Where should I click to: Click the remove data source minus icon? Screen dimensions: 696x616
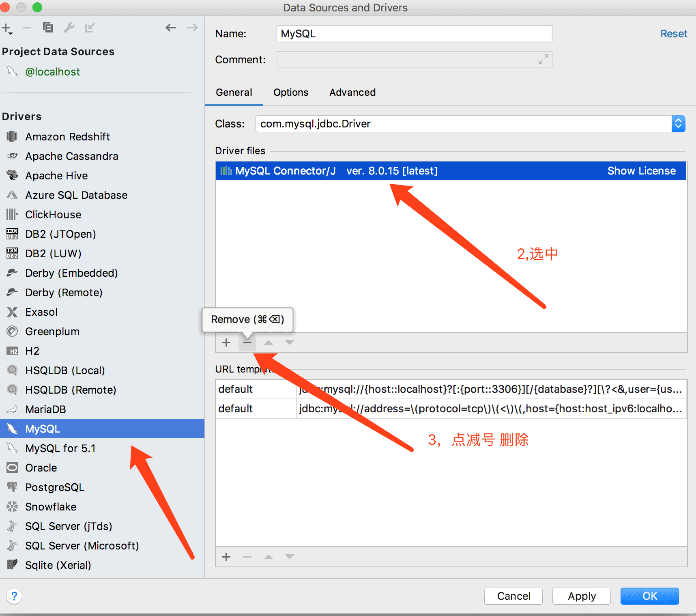pos(27,28)
